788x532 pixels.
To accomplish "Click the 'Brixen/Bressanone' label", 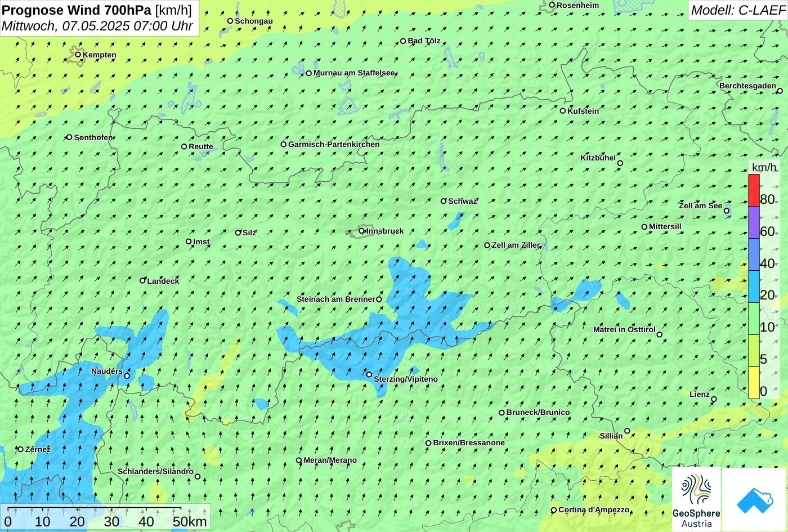I will 469,442.
